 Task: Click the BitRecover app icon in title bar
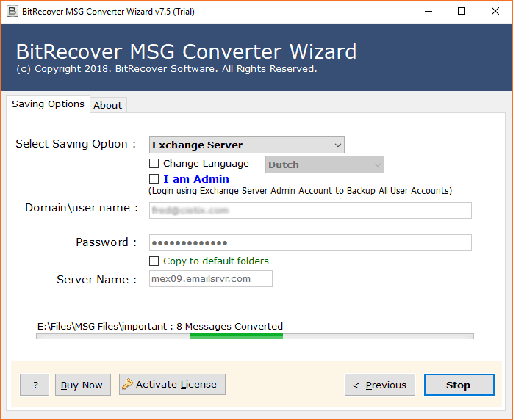coord(12,12)
